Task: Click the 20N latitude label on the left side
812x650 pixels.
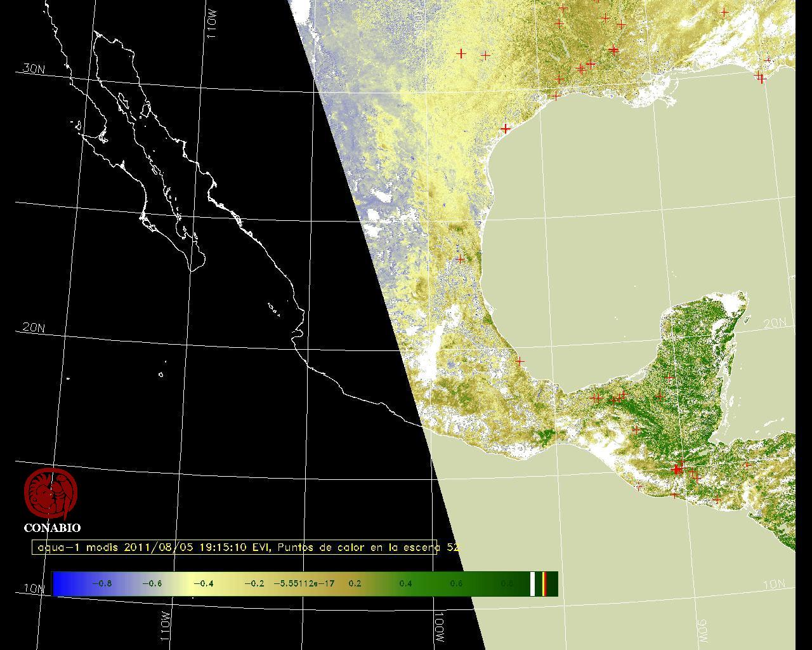Action: click(x=33, y=328)
